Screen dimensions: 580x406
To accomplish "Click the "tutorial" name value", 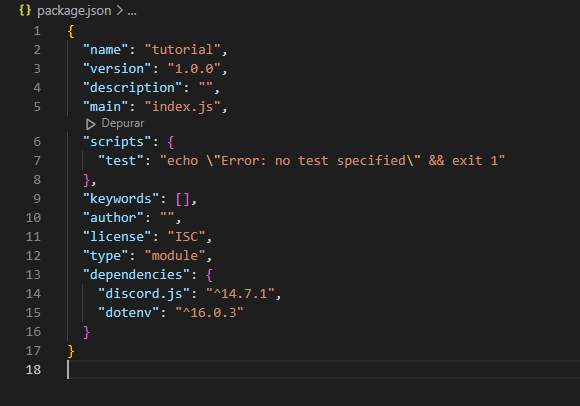I will (x=182, y=50).
